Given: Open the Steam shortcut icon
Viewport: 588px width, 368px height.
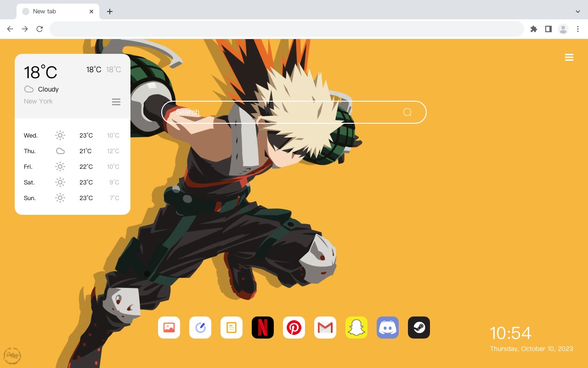Looking at the screenshot, I should [x=419, y=328].
